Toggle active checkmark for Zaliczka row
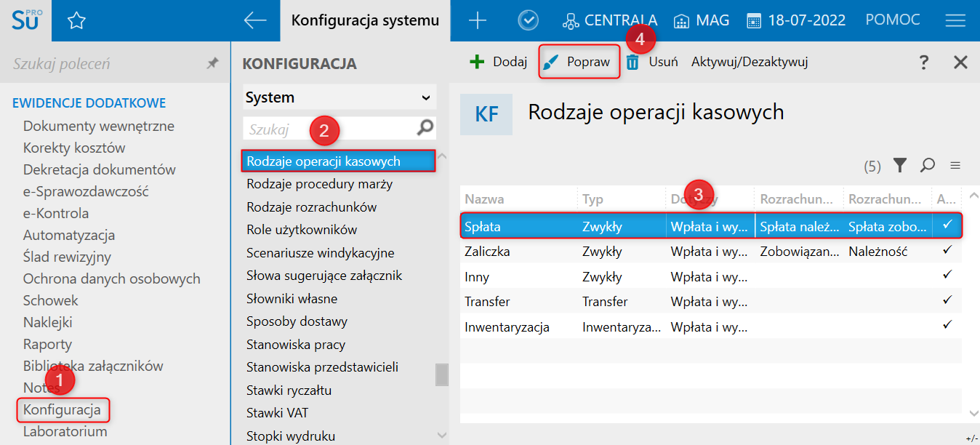This screenshot has width=980, height=445. coord(947,251)
